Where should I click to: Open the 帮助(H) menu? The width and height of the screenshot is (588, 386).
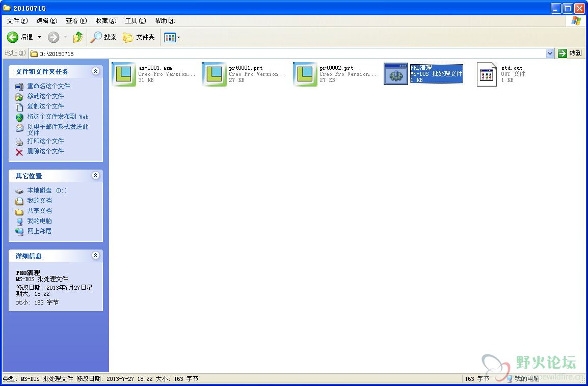coord(165,21)
